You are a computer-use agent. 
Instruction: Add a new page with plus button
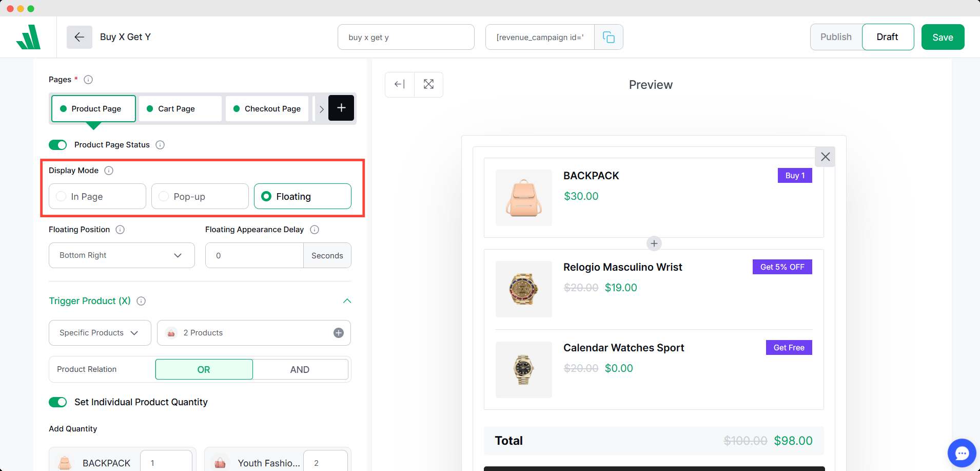(x=341, y=108)
